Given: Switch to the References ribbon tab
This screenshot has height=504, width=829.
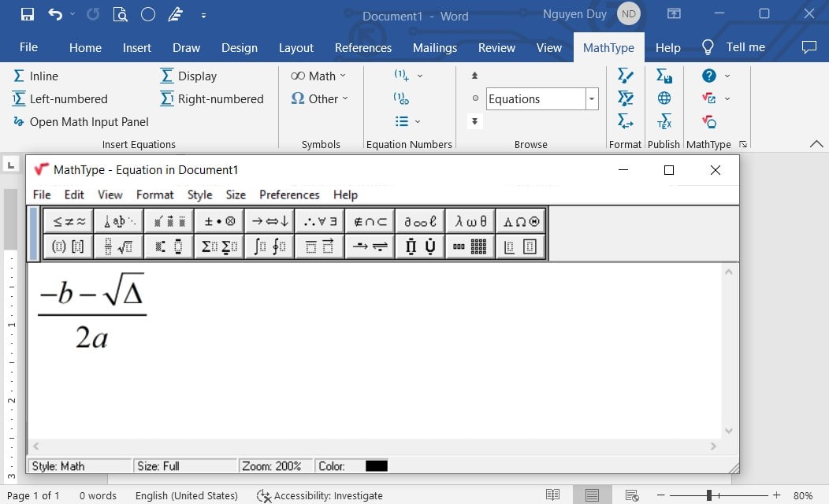Looking at the screenshot, I should click(x=362, y=47).
